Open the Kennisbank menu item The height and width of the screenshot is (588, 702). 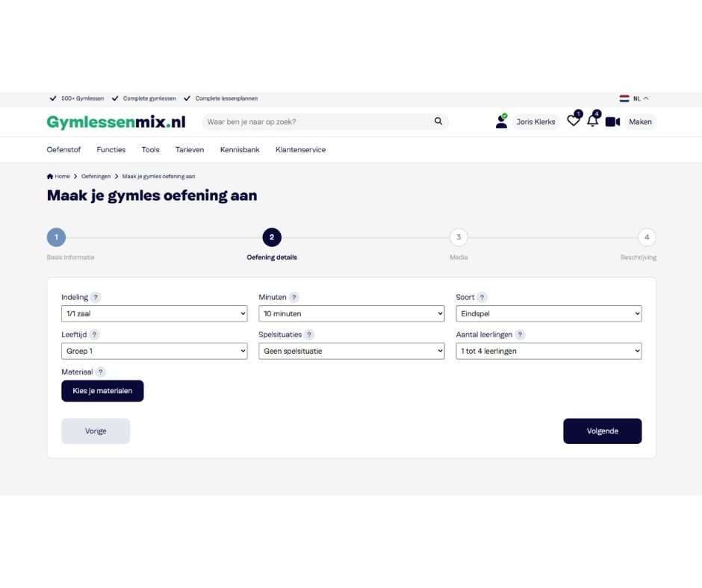tap(240, 149)
